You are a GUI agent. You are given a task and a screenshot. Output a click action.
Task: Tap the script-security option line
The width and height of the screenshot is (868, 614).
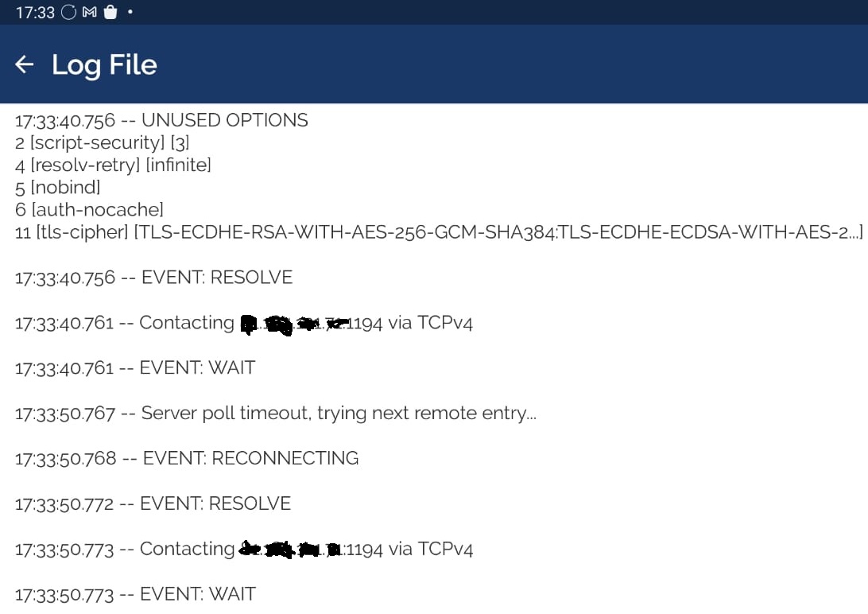(x=102, y=143)
